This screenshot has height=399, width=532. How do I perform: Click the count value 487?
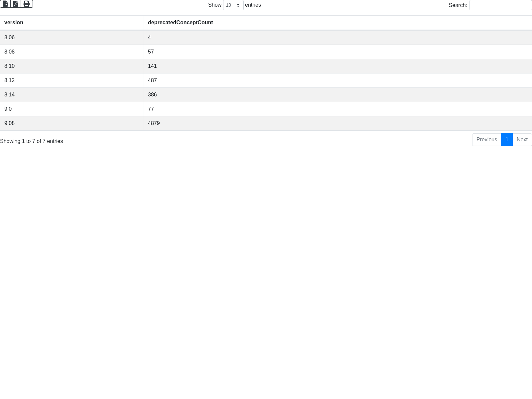pos(152,80)
